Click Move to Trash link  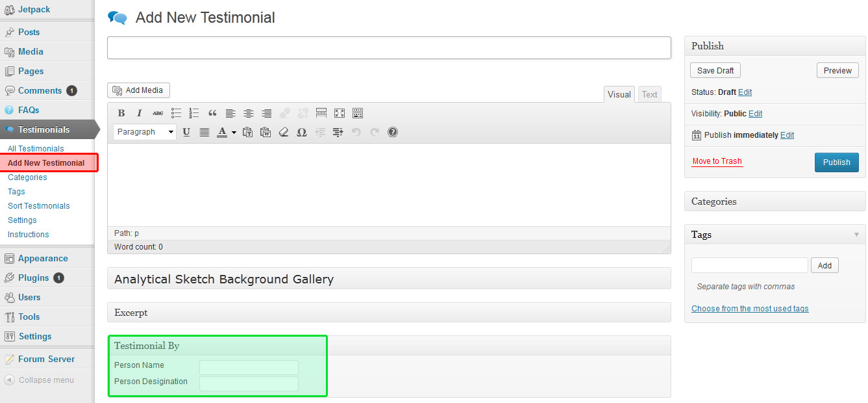coord(717,161)
